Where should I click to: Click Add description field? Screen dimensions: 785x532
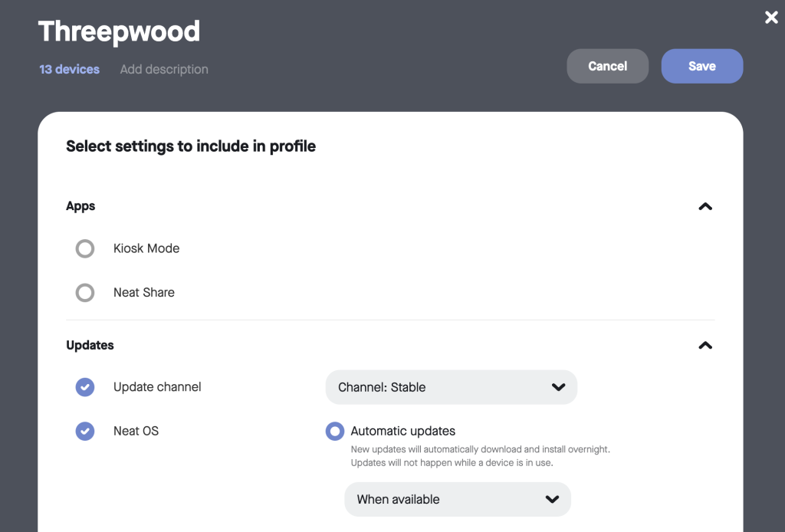point(164,69)
